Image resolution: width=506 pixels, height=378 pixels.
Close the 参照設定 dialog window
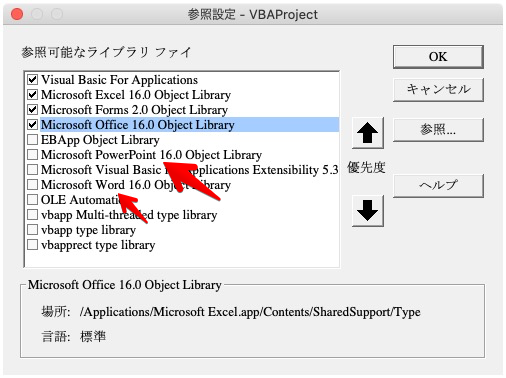click(17, 14)
